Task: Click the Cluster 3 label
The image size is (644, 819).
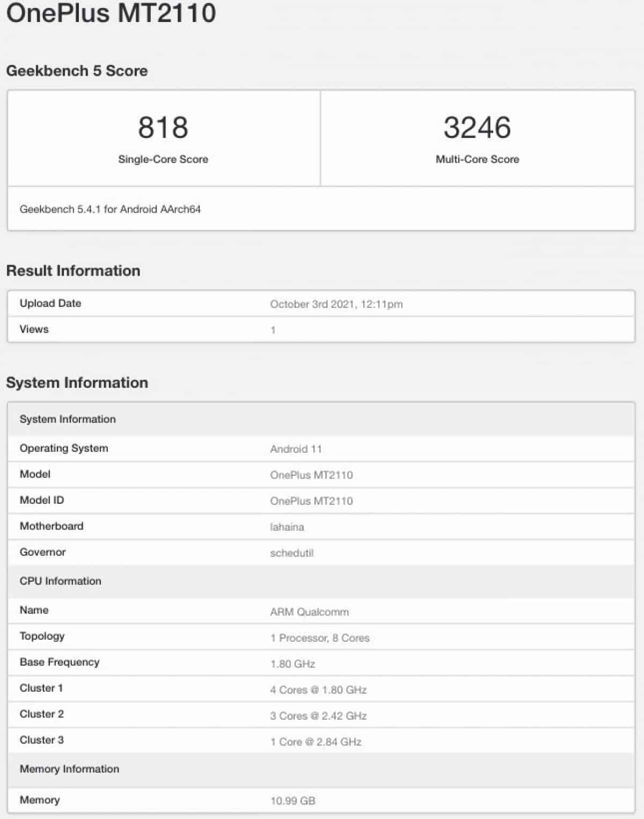Action: point(41,740)
